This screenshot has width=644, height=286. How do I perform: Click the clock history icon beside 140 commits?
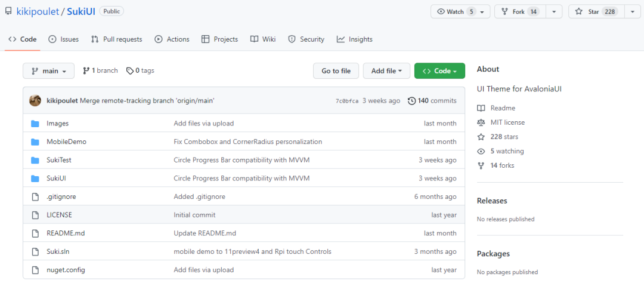click(x=411, y=101)
